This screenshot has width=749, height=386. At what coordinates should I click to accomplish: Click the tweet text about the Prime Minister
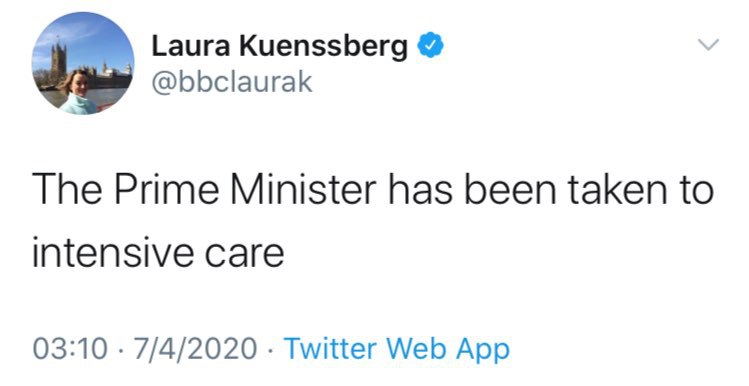coord(373,220)
